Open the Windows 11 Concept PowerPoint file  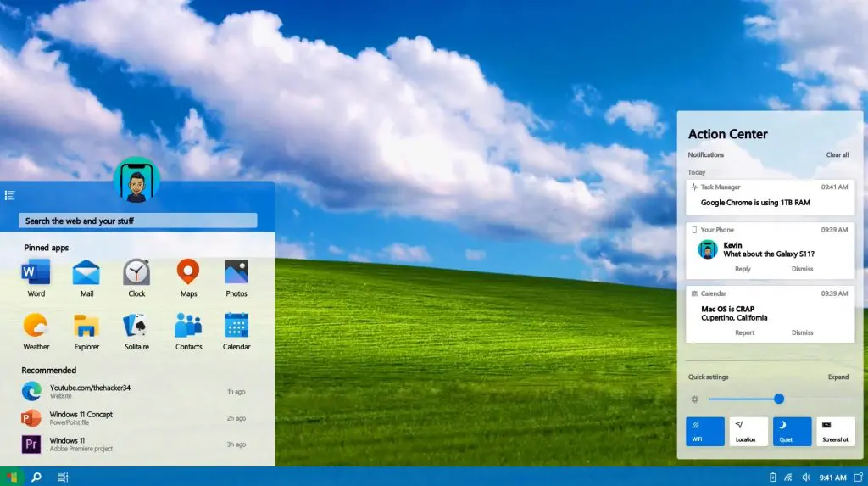(81, 418)
